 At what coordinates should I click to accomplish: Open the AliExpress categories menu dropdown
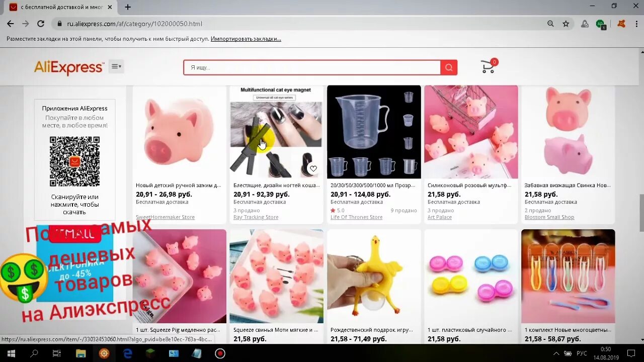[116, 66]
